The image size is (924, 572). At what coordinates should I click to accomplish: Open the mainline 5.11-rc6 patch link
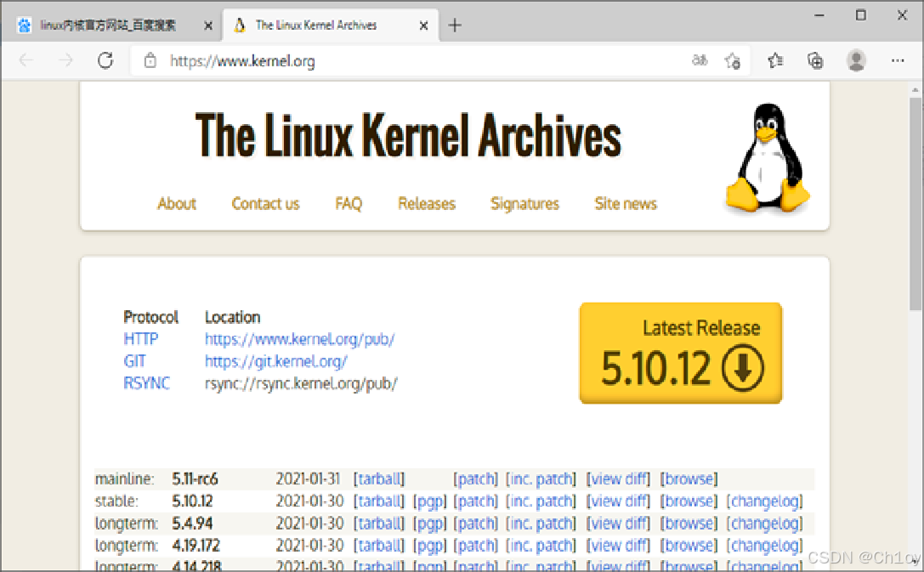[x=475, y=479]
